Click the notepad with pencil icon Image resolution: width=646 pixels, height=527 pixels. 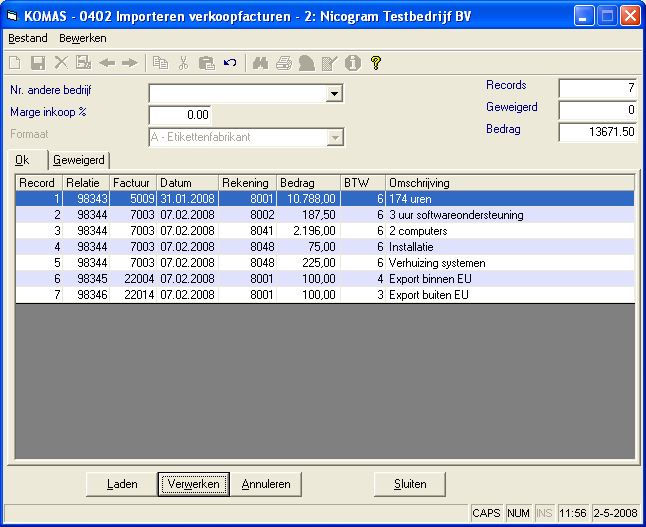pos(330,63)
